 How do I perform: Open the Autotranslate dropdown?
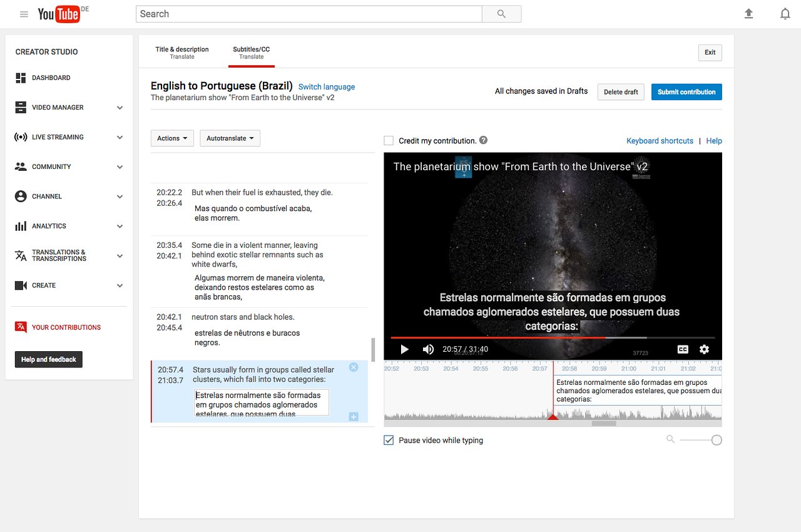pos(230,138)
